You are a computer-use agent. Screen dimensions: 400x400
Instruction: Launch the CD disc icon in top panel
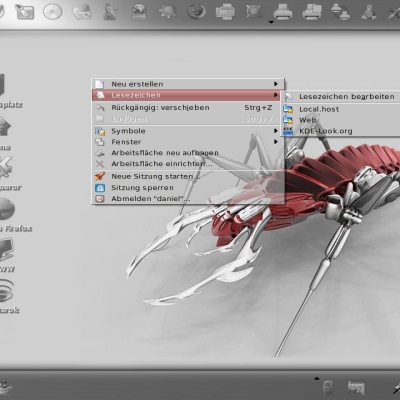(x=53, y=12)
